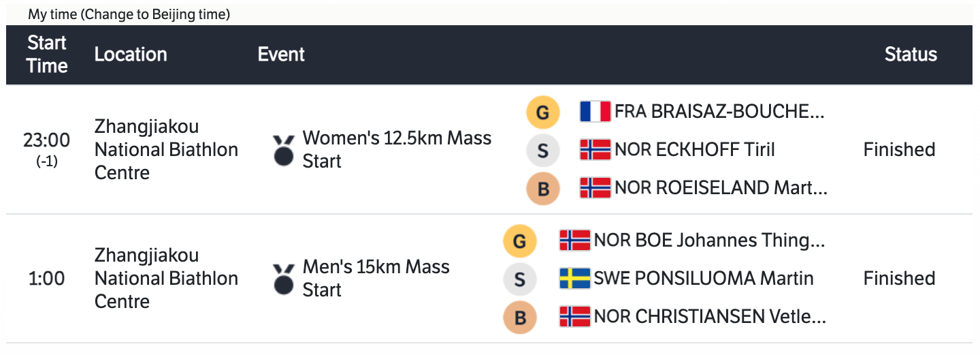The image size is (980, 355).
Task: Click the Location column header
Action: [x=131, y=55]
